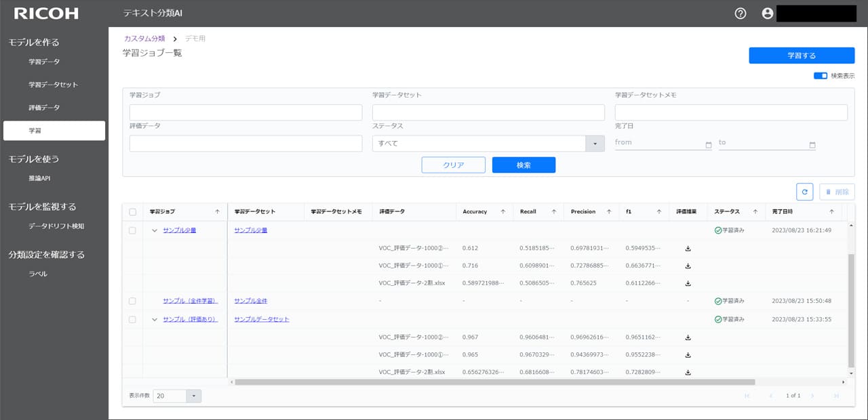Open the サンプル全件 dataset link

click(x=251, y=301)
